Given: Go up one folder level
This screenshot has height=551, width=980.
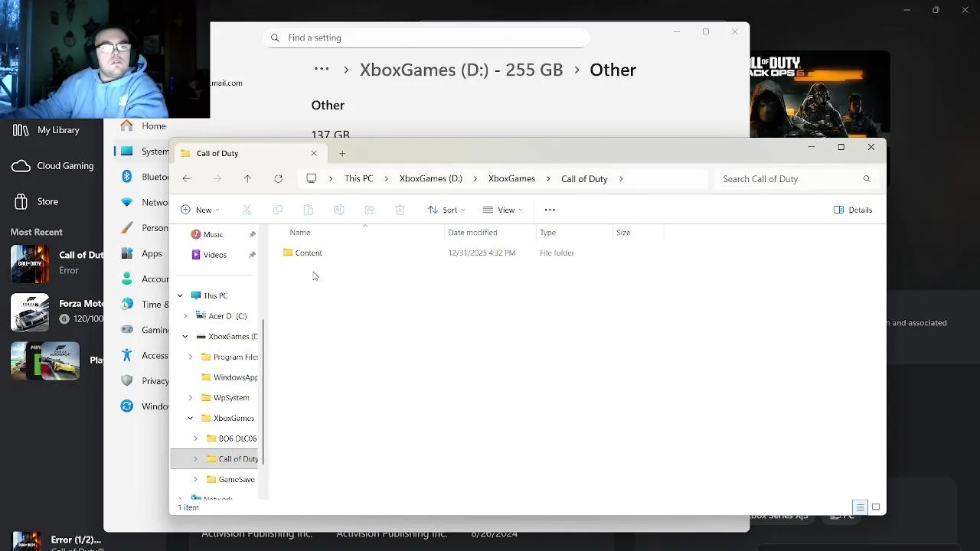Looking at the screenshot, I should (x=247, y=179).
